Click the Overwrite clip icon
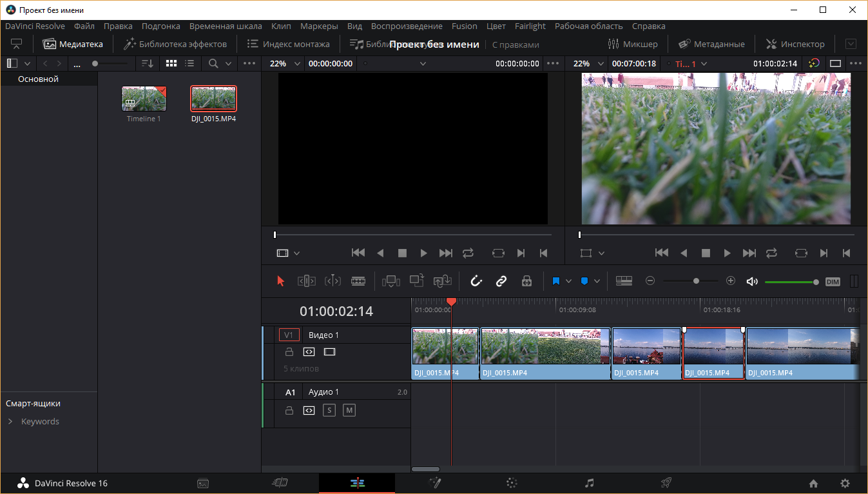The height and width of the screenshot is (494, 868). coord(417,281)
